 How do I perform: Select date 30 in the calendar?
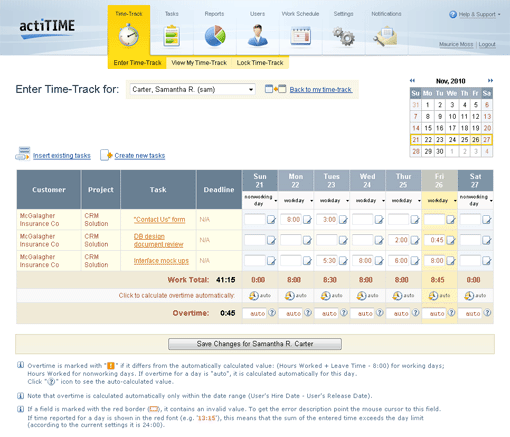[440, 151]
